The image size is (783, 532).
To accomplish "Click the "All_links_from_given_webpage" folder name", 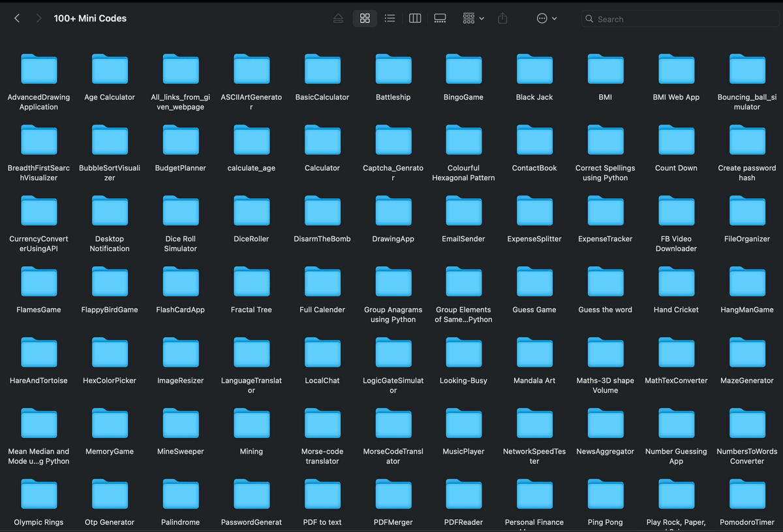I will (181, 102).
